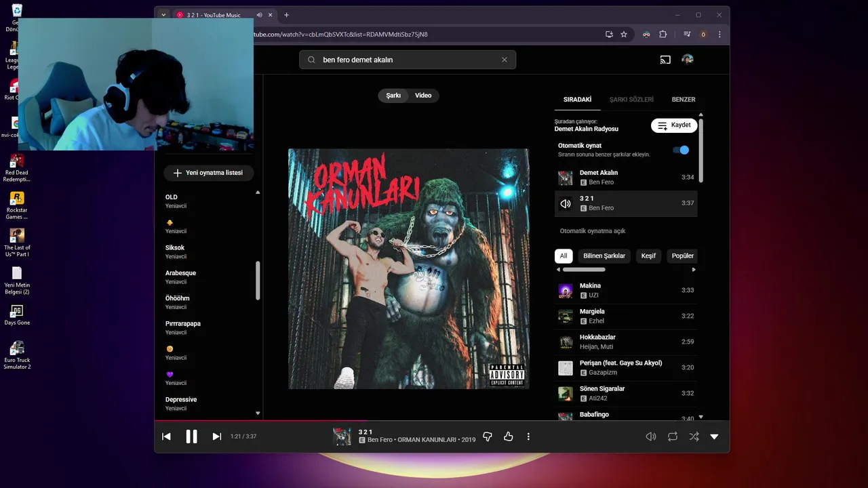
Task: Mute the YouTube Music browser tab
Action: pos(259,15)
